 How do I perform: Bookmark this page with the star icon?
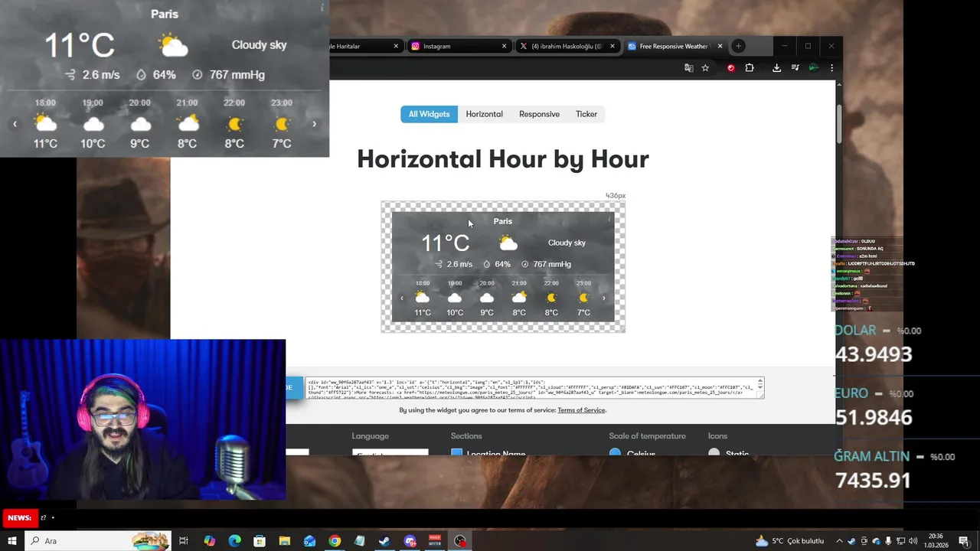click(x=705, y=68)
